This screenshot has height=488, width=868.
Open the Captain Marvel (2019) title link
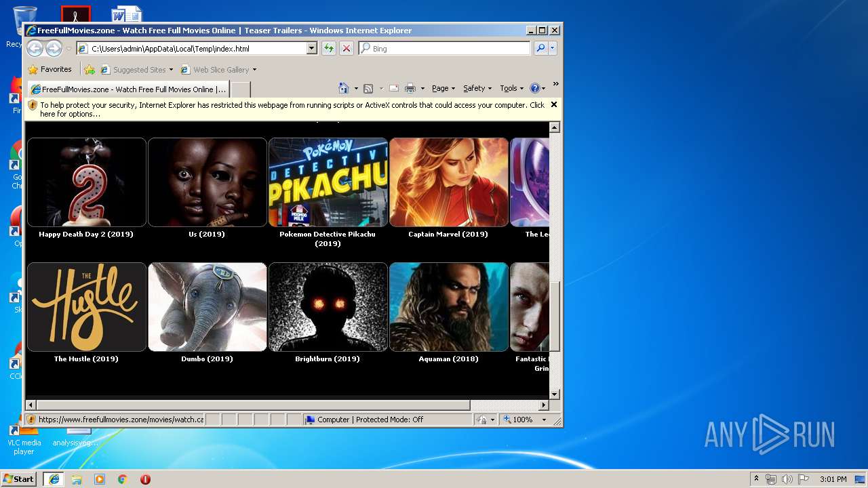click(x=448, y=234)
